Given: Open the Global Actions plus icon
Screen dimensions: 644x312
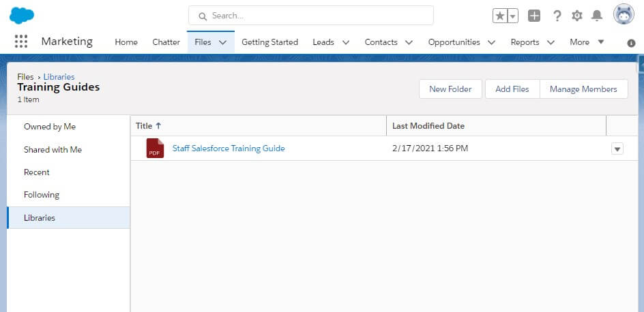Looking at the screenshot, I should click(534, 16).
